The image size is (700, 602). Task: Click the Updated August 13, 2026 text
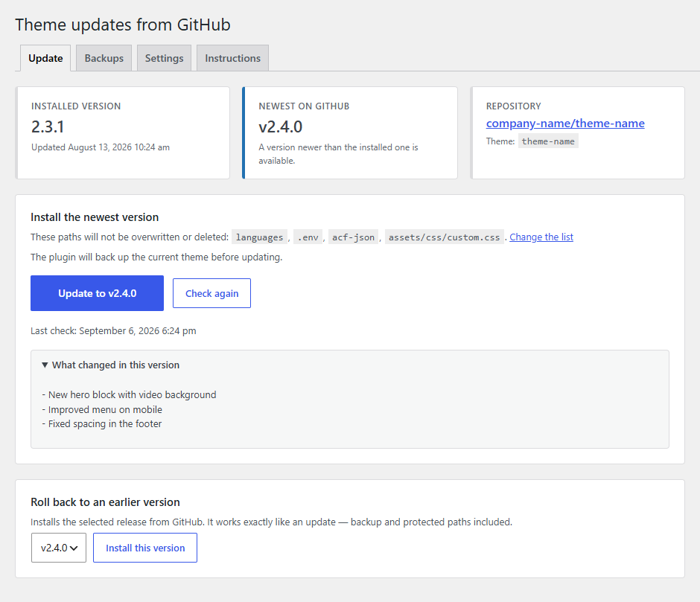(101, 147)
